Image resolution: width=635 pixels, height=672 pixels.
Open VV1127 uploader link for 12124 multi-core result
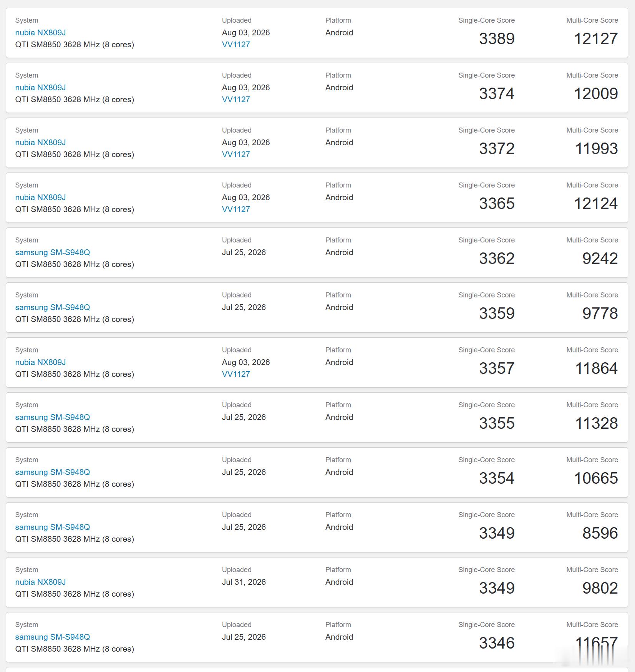[236, 209]
